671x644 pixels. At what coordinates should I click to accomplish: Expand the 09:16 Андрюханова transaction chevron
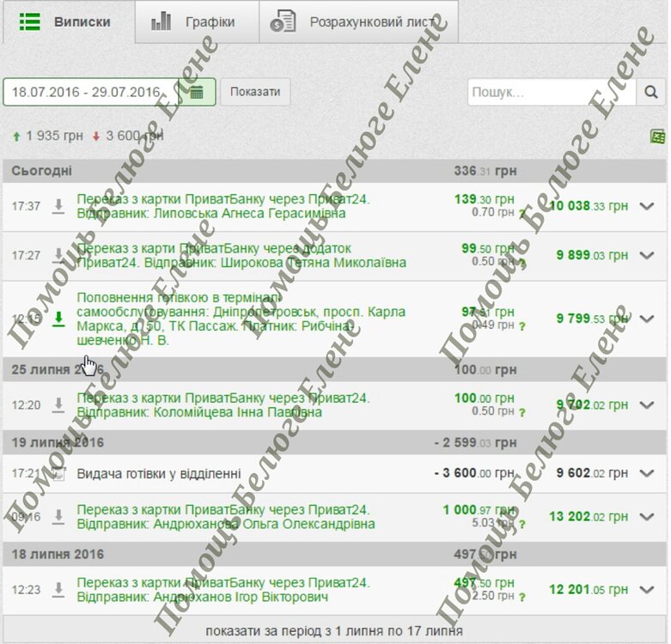click(x=647, y=516)
